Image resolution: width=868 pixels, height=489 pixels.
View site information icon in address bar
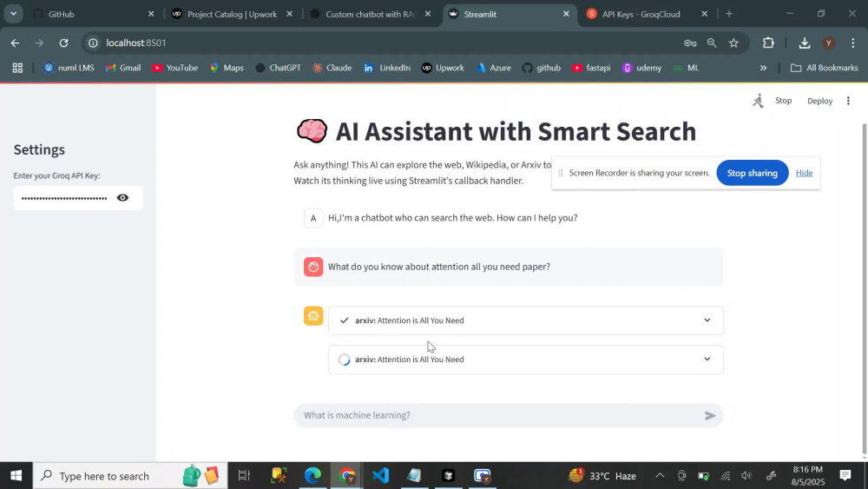coord(93,43)
